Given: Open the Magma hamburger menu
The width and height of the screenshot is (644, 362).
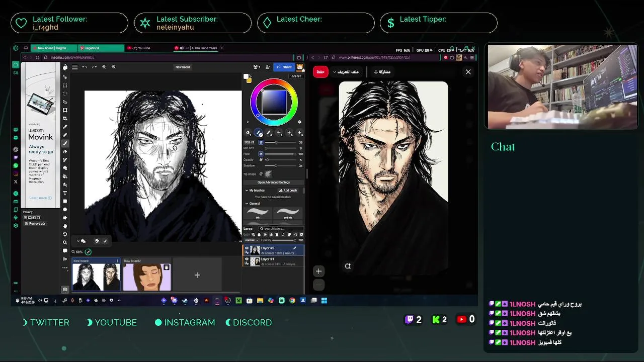Looking at the screenshot, I should pyautogui.click(x=74, y=67).
